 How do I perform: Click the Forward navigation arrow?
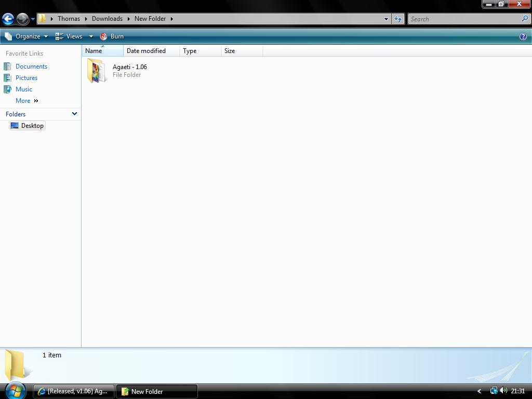22,19
